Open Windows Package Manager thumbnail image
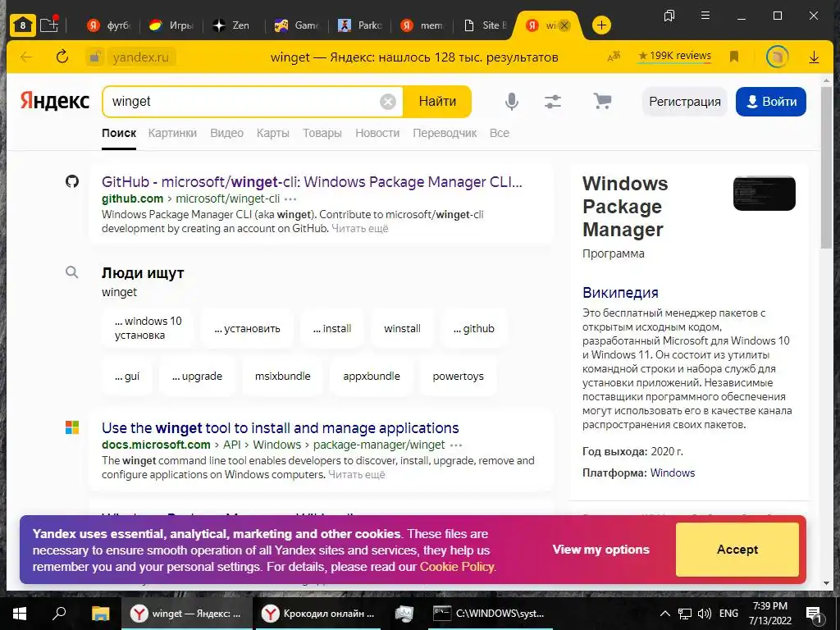840x630 pixels. click(764, 193)
